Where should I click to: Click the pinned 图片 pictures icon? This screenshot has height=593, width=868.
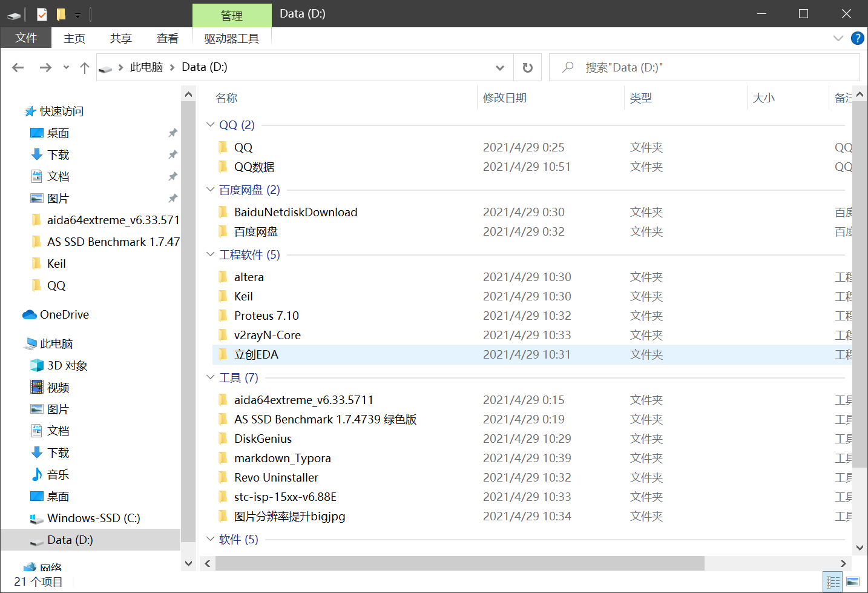[37, 198]
